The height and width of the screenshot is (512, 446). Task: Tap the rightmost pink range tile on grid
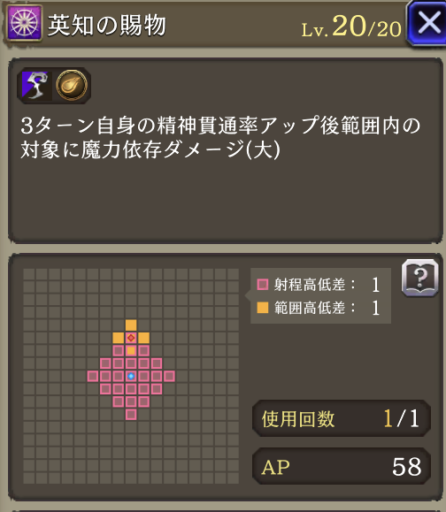169,376
